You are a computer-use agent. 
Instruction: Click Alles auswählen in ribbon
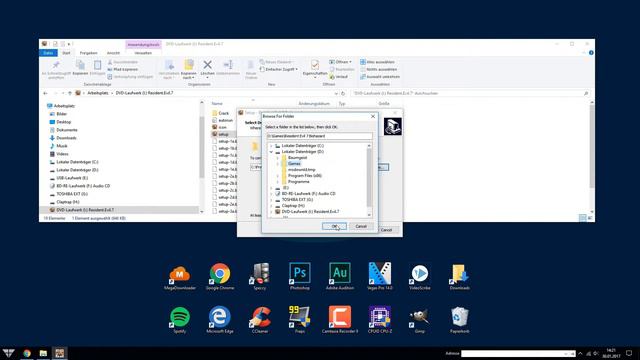coord(377,62)
